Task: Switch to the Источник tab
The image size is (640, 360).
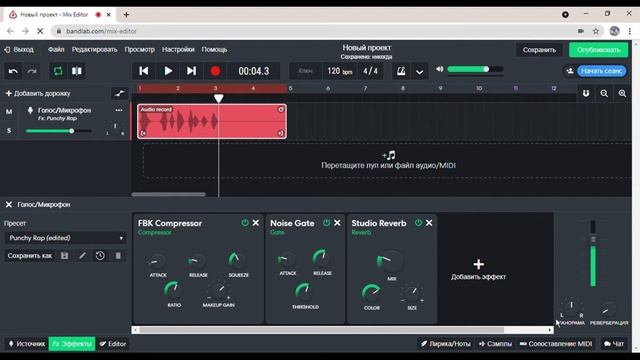Action: (27, 344)
